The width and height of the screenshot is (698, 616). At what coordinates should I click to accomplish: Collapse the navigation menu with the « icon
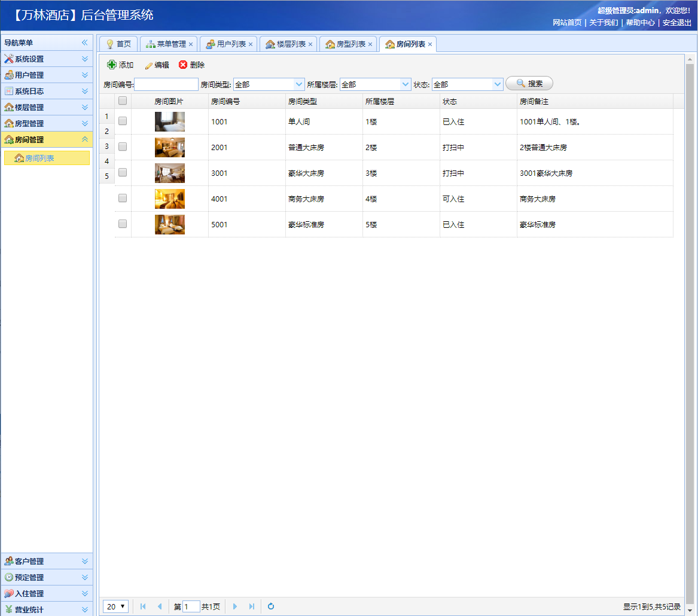86,42
